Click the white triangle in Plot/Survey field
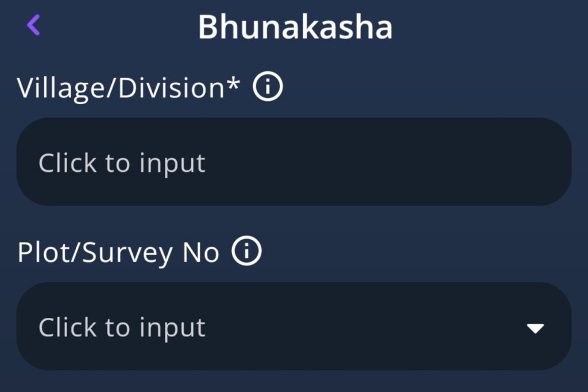 tap(535, 328)
